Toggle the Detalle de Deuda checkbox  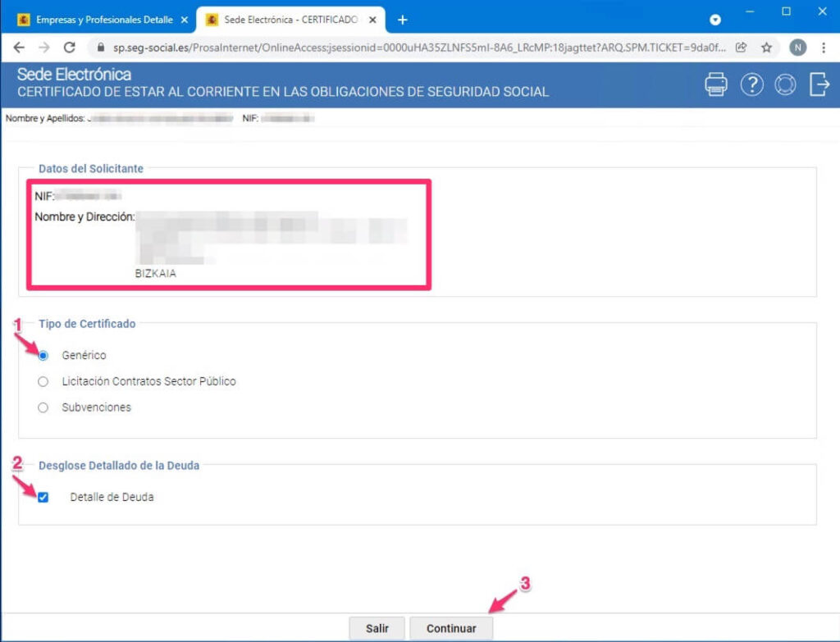click(43, 498)
